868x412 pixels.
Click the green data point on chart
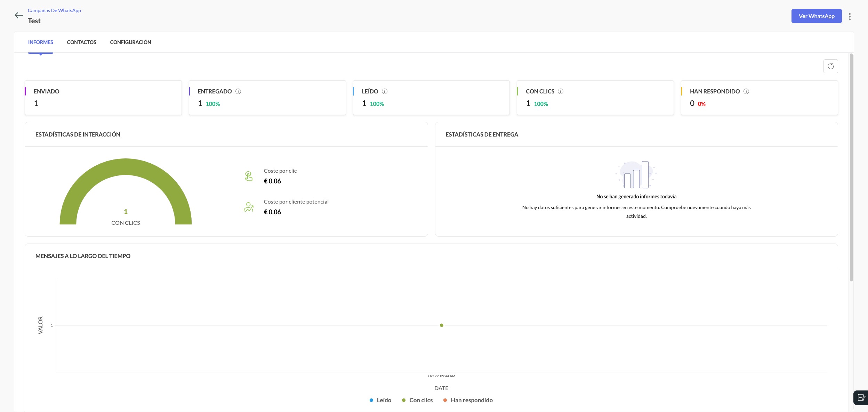[441, 326]
